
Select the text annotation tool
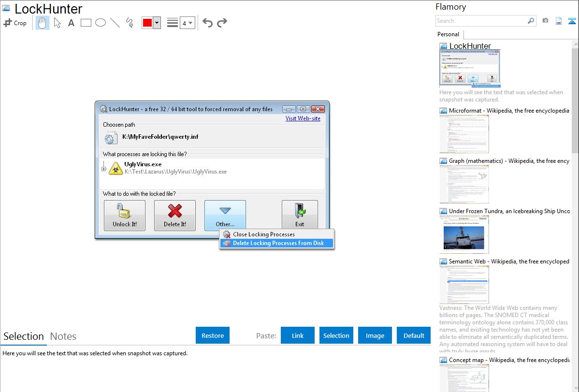tap(71, 23)
